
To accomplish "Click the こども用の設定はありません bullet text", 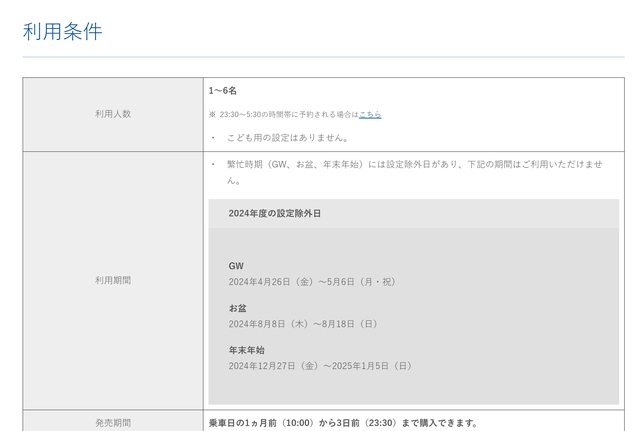I will coord(288,138).
